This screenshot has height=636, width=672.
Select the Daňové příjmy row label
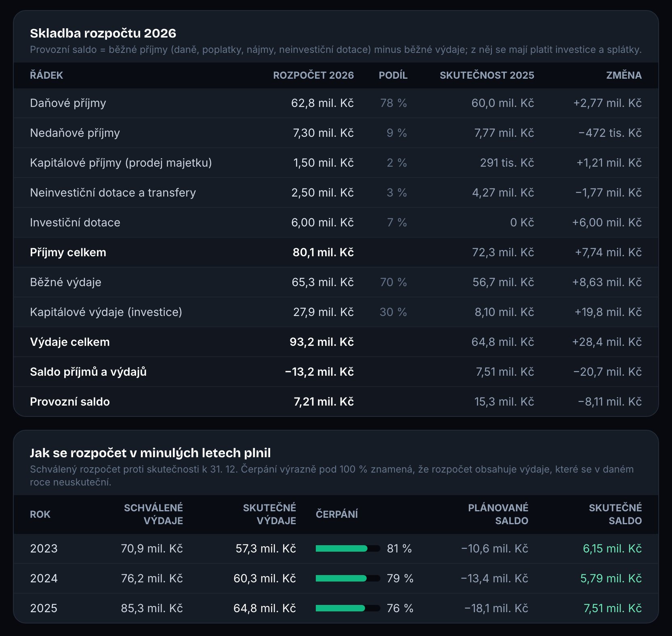68,103
